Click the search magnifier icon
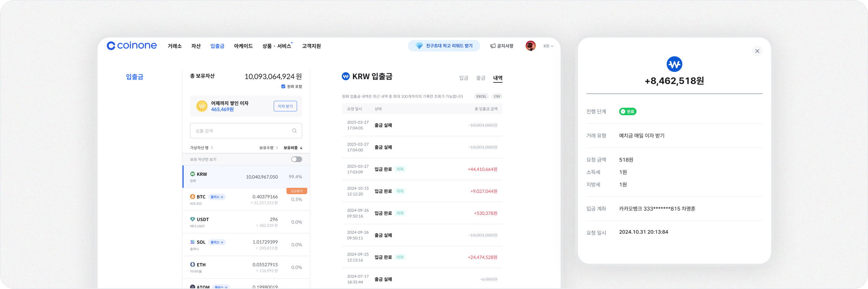Image resolution: width=868 pixels, height=289 pixels. pyautogui.click(x=294, y=131)
